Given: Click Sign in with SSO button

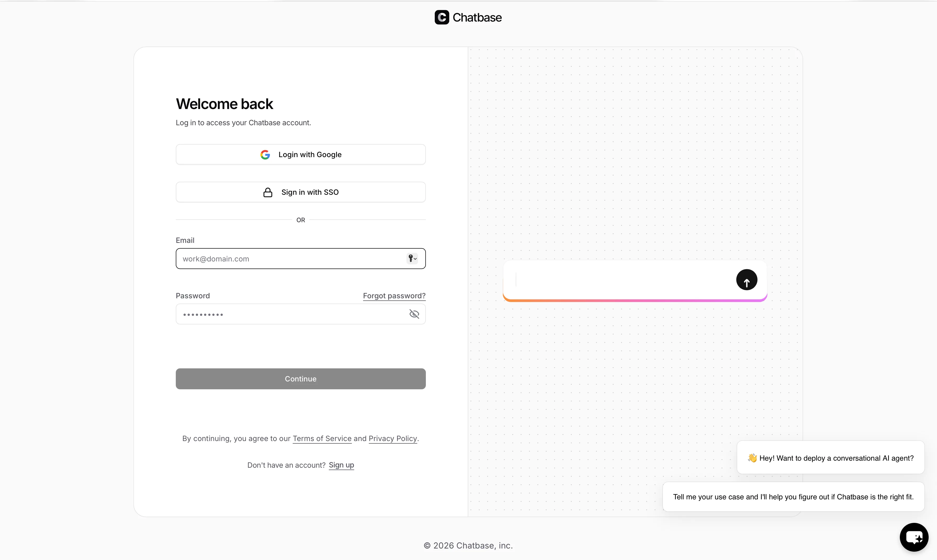Looking at the screenshot, I should click(301, 192).
